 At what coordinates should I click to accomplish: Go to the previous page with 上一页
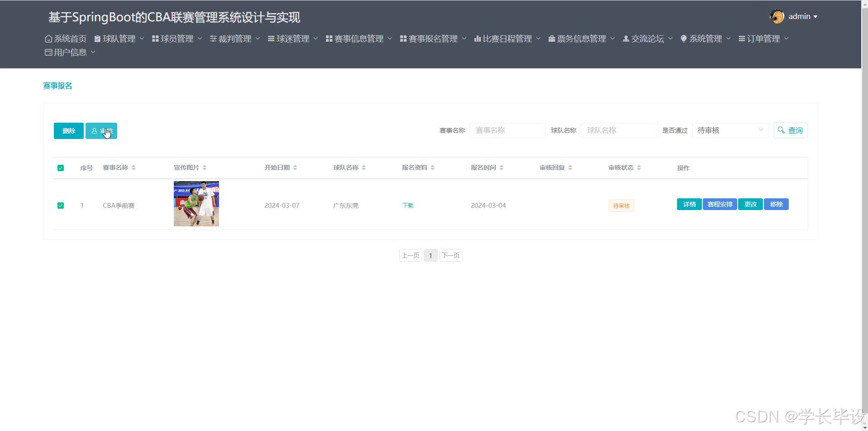pos(410,256)
